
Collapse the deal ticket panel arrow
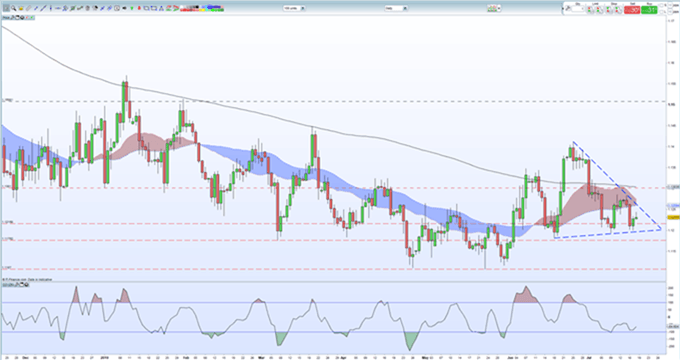click(562, 9)
